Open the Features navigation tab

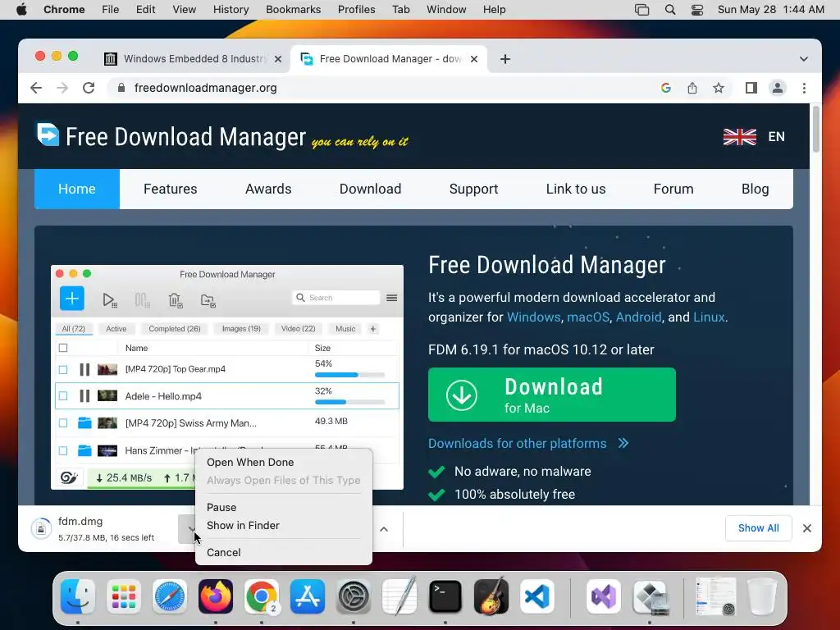[x=171, y=189]
